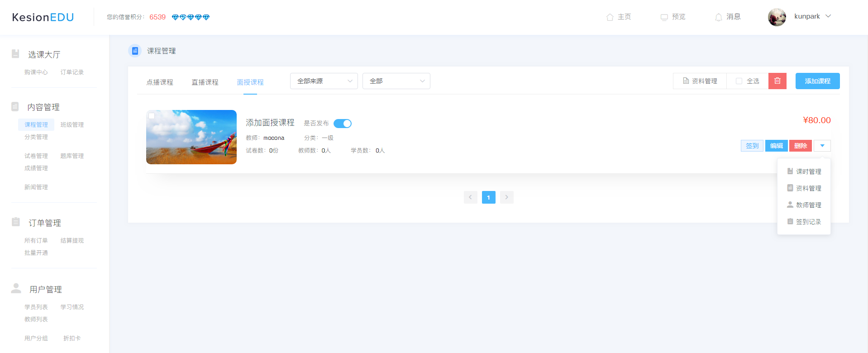The height and width of the screenshot is (353, 868).
Task: Click the 资料管理 toolbar button
Action: pos(700,81)
